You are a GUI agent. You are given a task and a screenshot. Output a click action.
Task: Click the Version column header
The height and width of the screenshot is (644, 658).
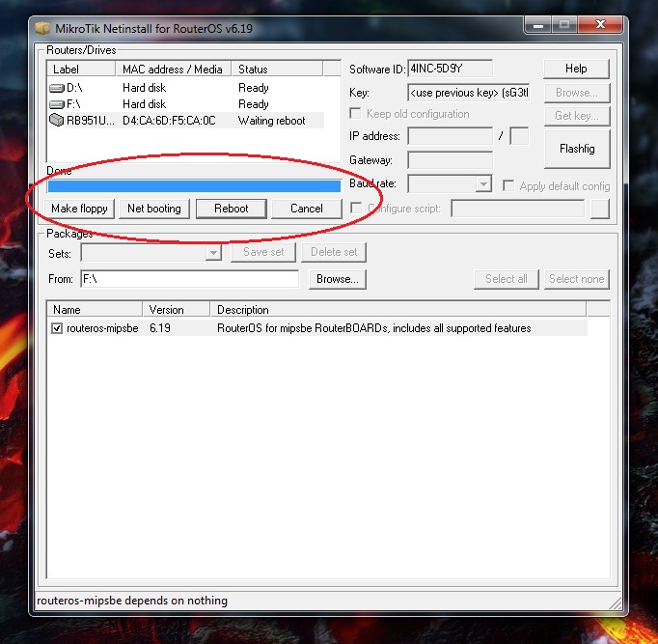(177, 309)
